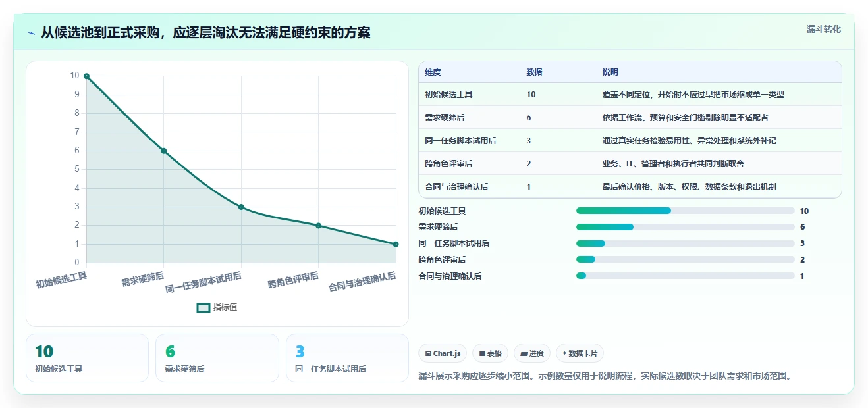Click x-axis label 跨角色评审后 on chart
Viewport: 868px width, 408px height.
[293, 281]
